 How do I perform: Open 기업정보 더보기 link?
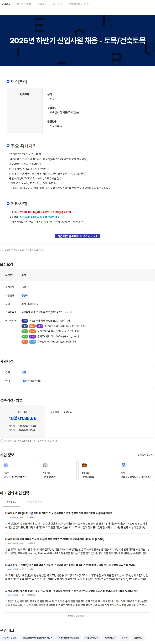click(x=146, y=455)
